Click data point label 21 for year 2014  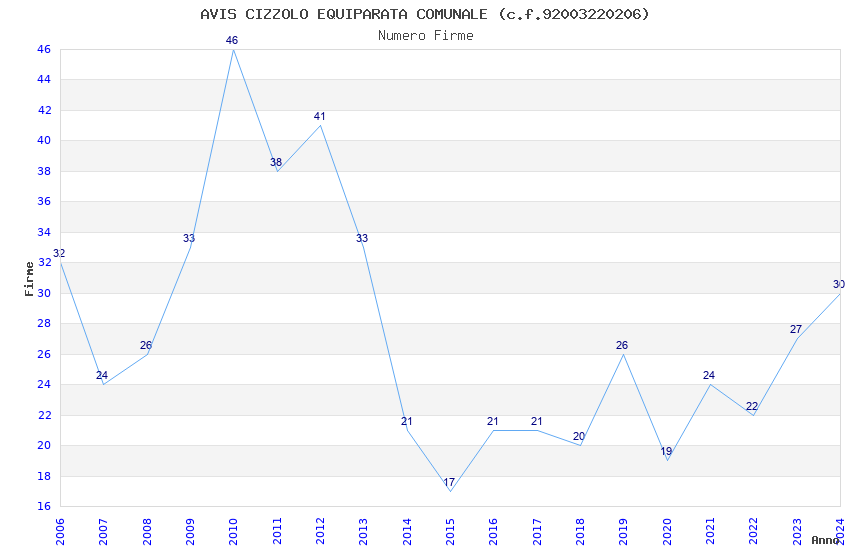tap(407, 422)
